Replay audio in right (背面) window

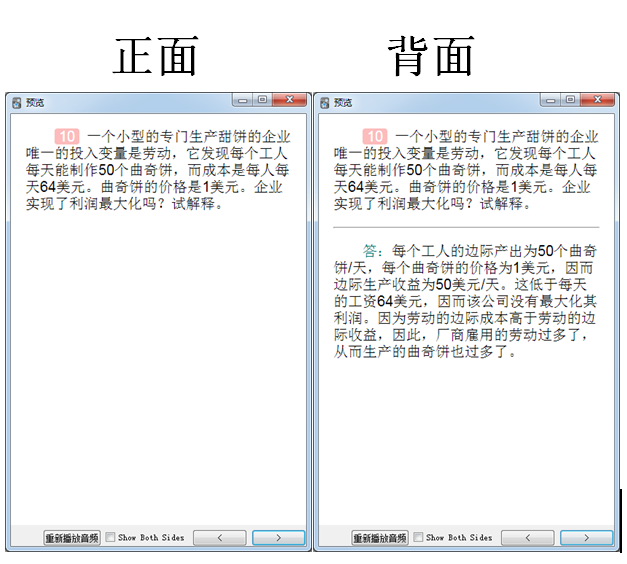380,538
